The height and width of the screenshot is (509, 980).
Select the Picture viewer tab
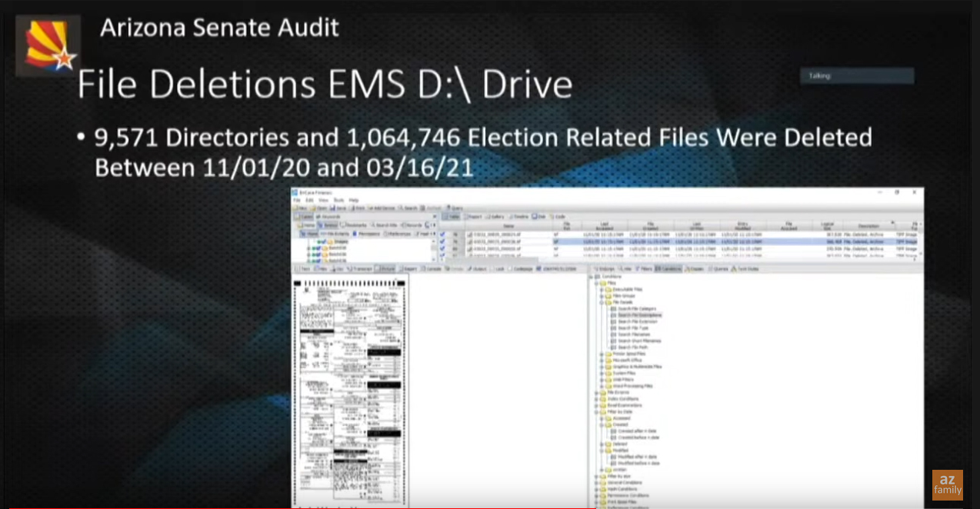(x=385, y=268)
